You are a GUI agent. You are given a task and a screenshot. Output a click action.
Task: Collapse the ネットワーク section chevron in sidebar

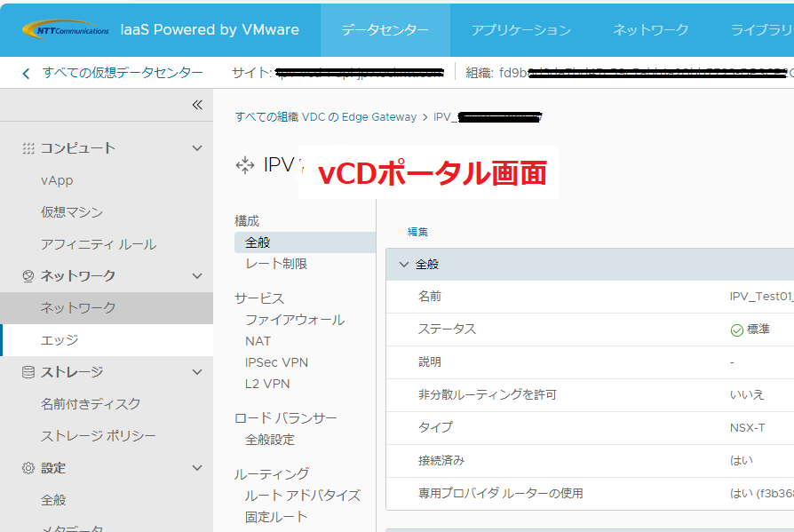tap(197, 276)
